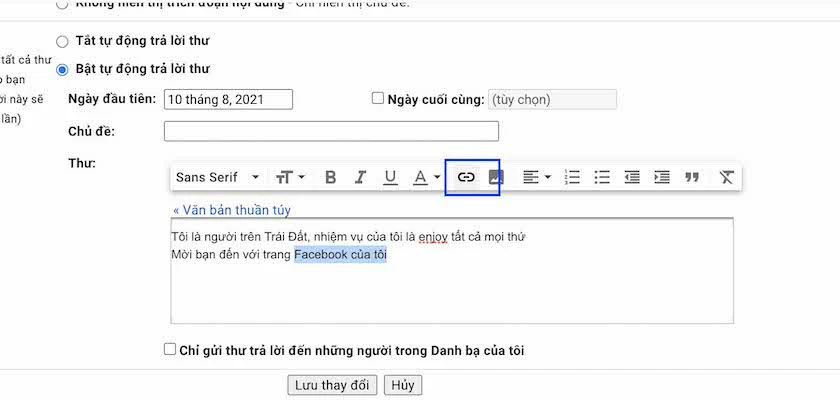Open the Sans Serif font dropdown
The width and height of the screenshot is (840, 400).
[x=217, y=177]
